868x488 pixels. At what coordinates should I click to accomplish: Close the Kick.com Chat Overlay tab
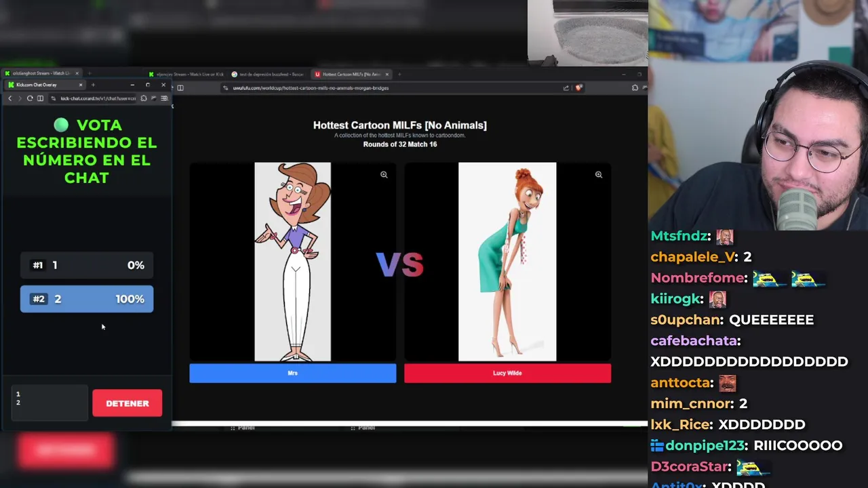tap(81, 85)
